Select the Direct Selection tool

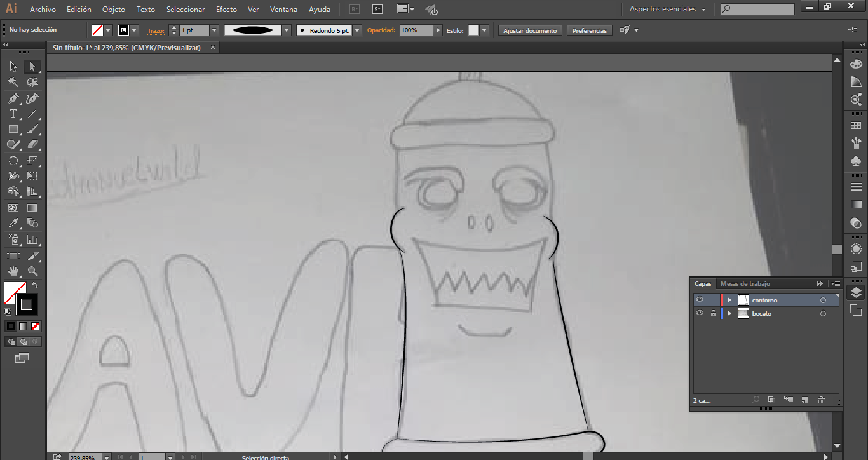(x=32, y=67)
